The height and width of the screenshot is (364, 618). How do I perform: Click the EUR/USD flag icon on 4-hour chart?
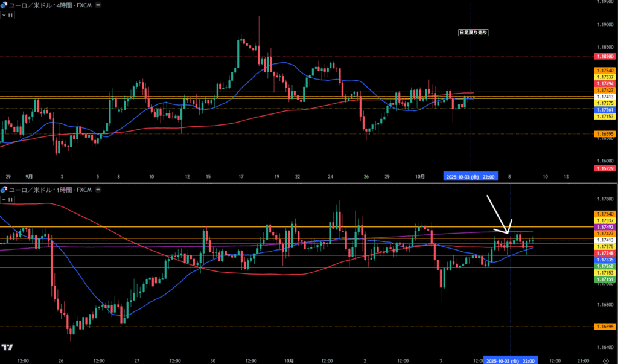click(4, 4)
